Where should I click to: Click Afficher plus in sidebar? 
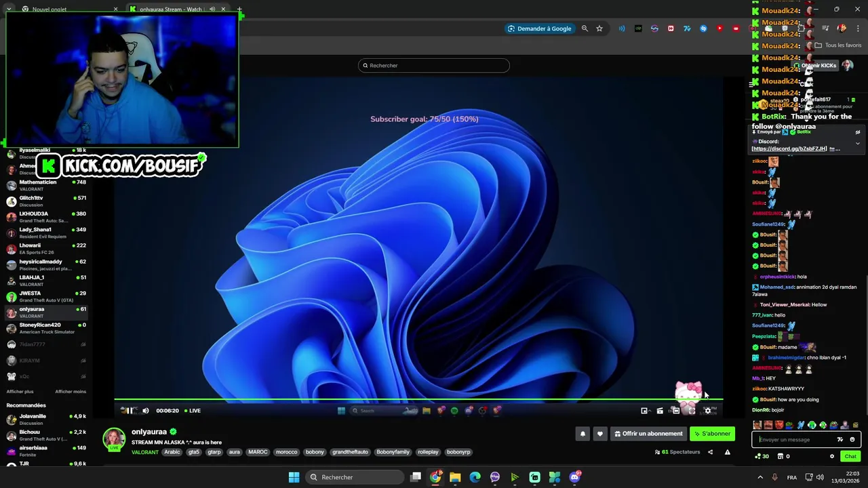[x=20, y=391]
